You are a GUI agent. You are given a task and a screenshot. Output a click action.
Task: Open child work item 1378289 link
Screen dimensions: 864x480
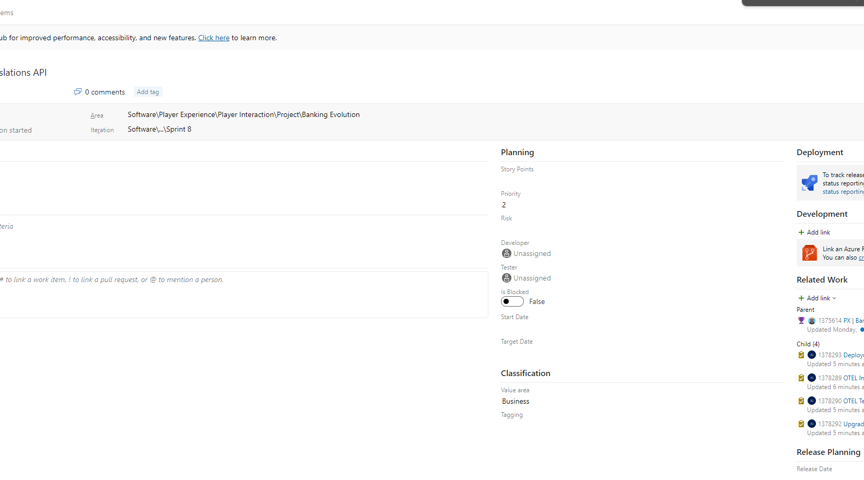(852, 378)
